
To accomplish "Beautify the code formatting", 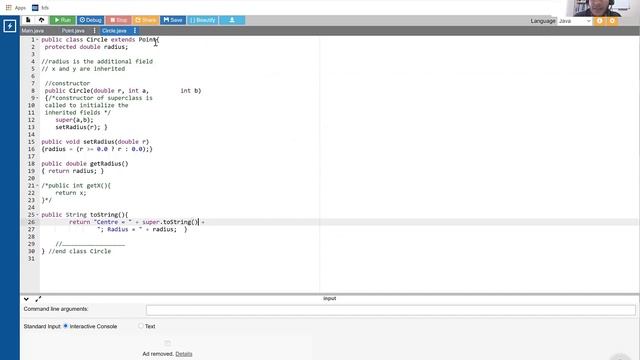I will pyautogui.click(x=203, y=20).
